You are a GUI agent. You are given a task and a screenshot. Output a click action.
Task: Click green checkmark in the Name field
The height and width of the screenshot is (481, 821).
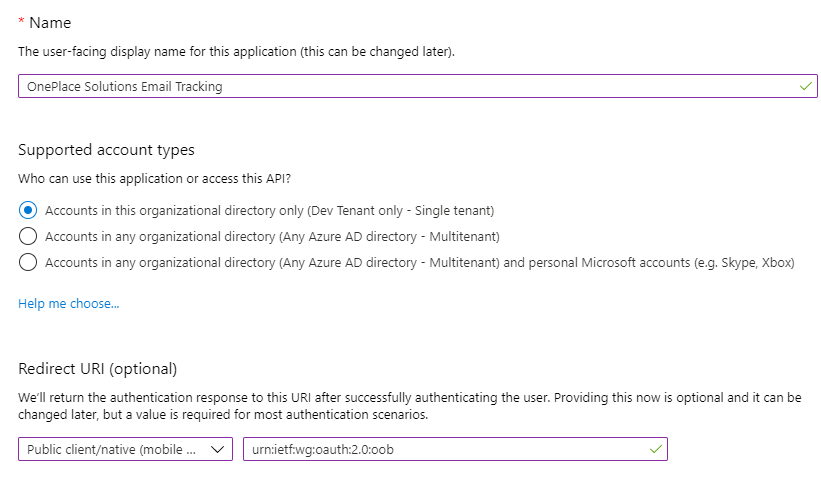point(806,86)
